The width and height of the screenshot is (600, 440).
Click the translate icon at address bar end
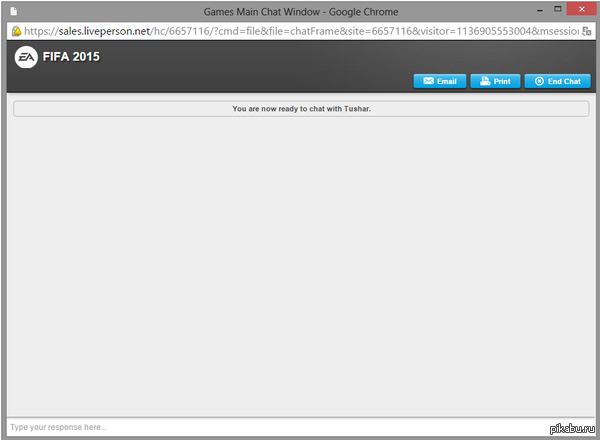[586, 31]
